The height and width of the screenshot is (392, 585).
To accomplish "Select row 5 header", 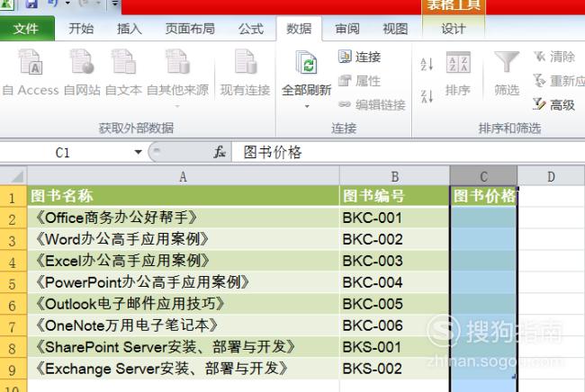I will coord(13,283).
